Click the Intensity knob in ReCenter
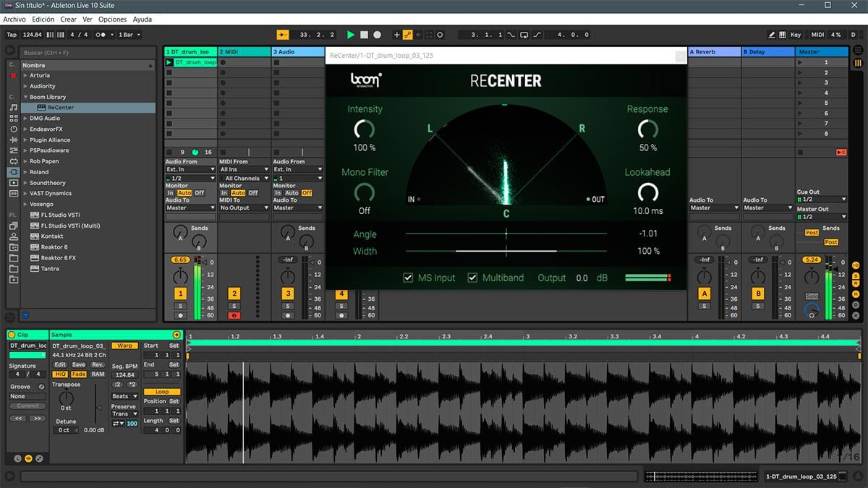The width and height of the screenshot is (868, 488). [365, 130]
